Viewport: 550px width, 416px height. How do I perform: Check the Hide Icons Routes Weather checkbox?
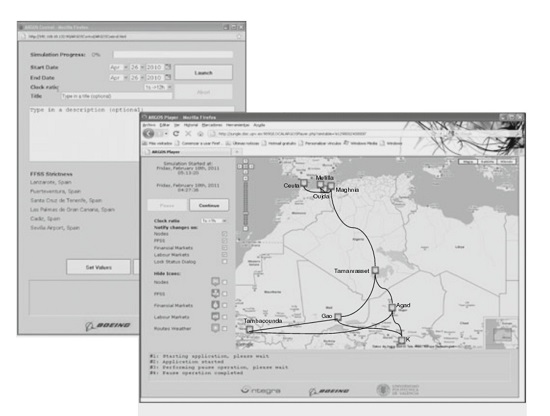(224, 329)
